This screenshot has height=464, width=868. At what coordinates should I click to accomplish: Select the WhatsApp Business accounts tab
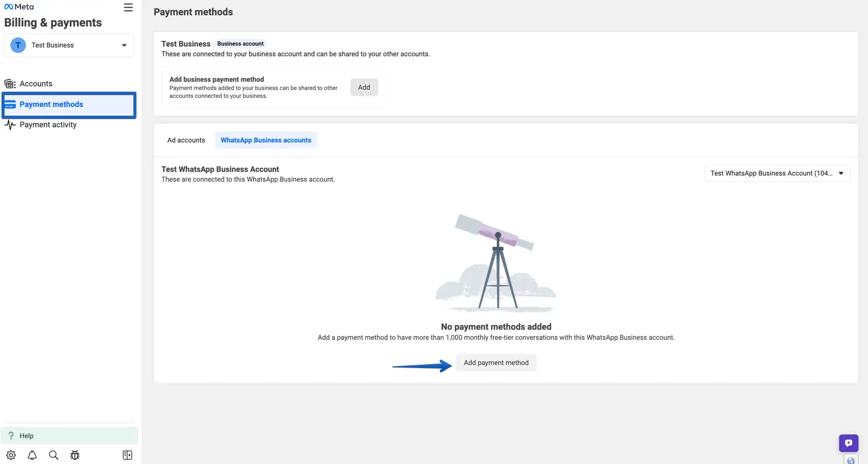point(266,140)
